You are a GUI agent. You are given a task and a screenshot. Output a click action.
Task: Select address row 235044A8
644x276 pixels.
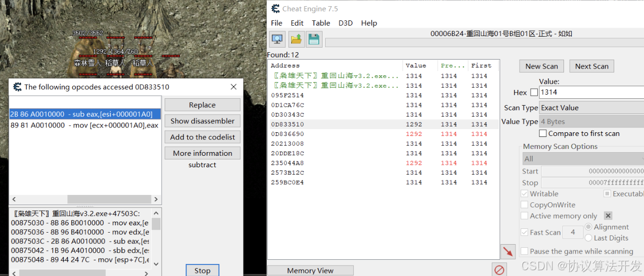(383, 163)
